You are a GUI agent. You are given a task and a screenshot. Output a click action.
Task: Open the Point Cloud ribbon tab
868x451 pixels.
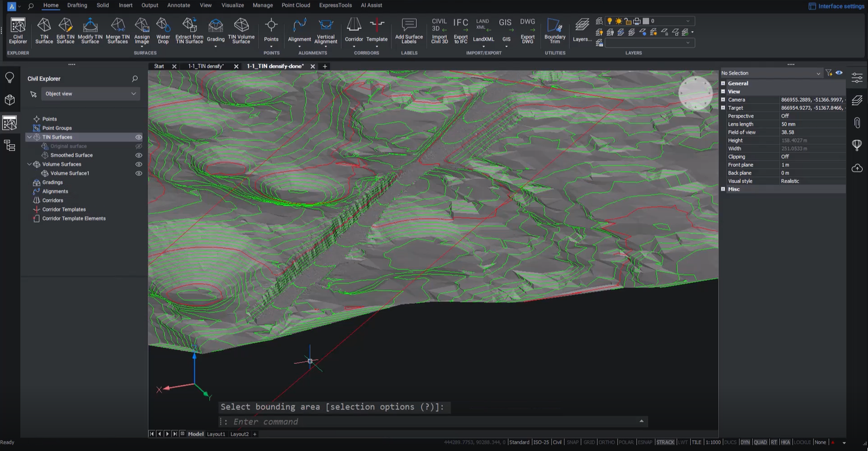pyautogui.click(x=296, y=5)
